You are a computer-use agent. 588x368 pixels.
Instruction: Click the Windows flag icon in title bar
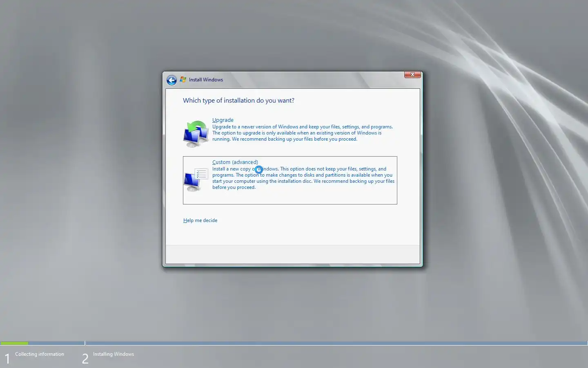click(x=183, y=80)
